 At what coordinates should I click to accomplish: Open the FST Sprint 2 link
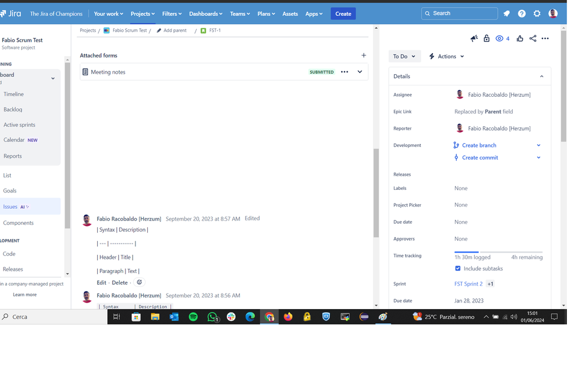(x=468, y=284)
